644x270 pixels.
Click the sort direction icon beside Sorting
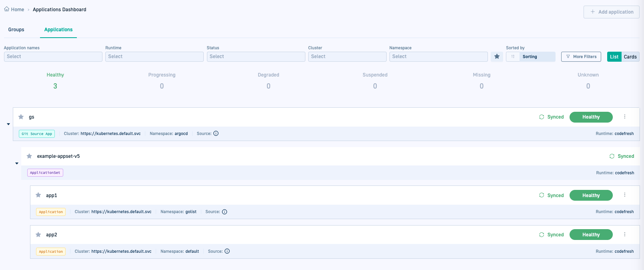pyautogui.click(x=513, y=56)
